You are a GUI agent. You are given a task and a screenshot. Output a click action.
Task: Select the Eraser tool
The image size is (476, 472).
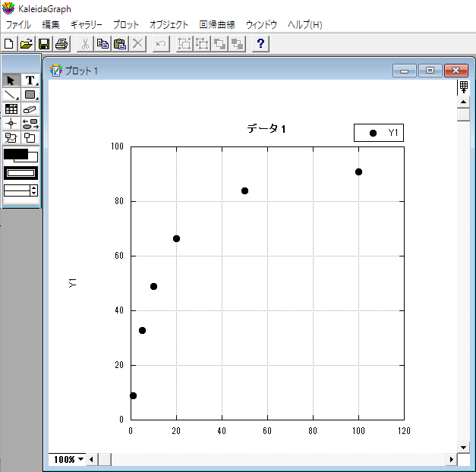(30, 109)
